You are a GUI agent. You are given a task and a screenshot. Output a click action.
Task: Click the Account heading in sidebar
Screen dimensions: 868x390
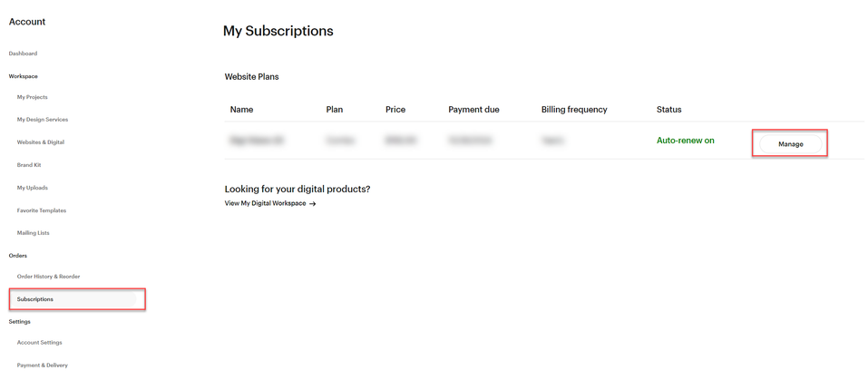(27, 22)
